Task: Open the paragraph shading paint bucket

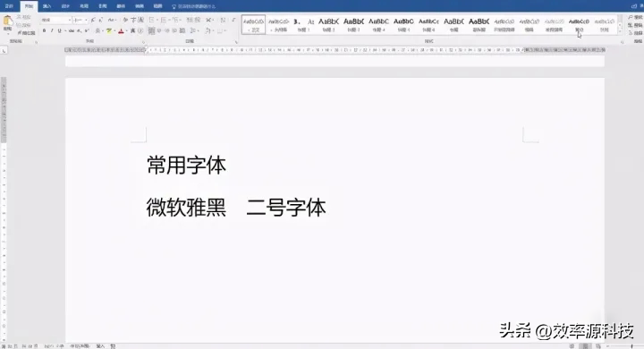Action: (x=208, y=30)
